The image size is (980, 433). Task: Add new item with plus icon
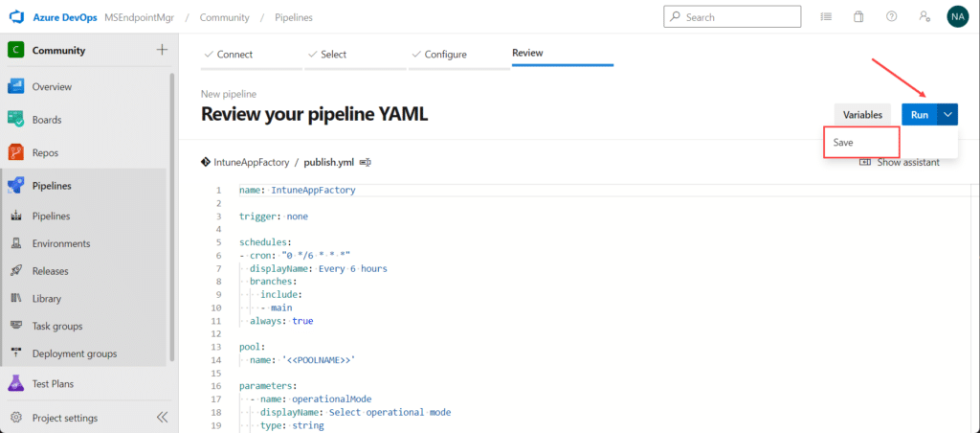162,50
